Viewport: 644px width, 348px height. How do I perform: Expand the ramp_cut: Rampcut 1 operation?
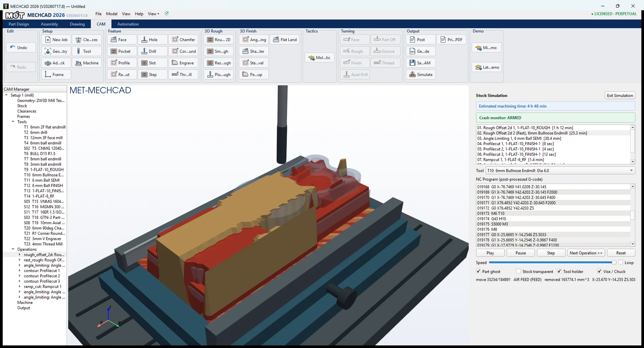point(20,287)
